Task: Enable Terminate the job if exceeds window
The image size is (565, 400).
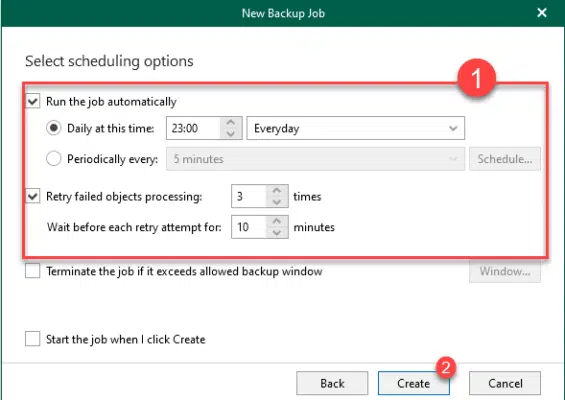Action: [33, 271]
